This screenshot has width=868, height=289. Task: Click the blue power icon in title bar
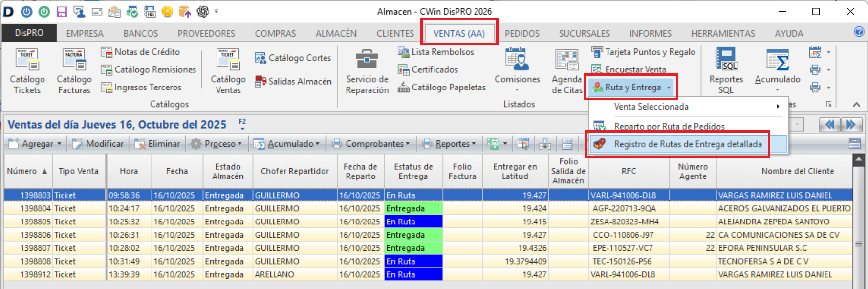[x=26, y=11]
